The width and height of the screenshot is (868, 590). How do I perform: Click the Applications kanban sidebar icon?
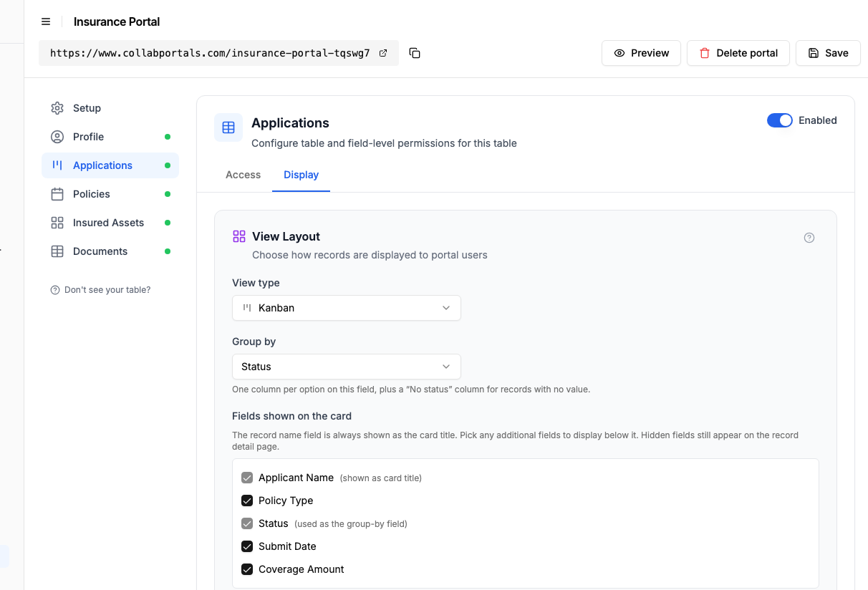tap(57, 165)
